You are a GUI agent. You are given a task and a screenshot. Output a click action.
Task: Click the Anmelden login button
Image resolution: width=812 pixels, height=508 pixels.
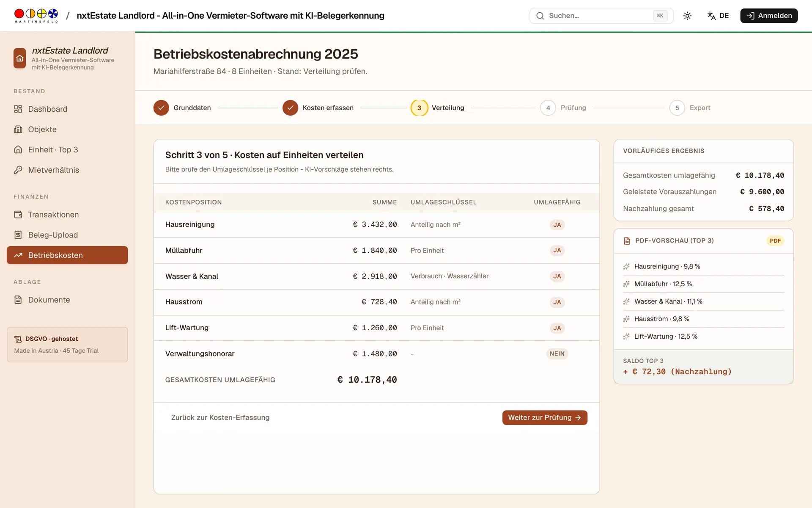(769, 16)
